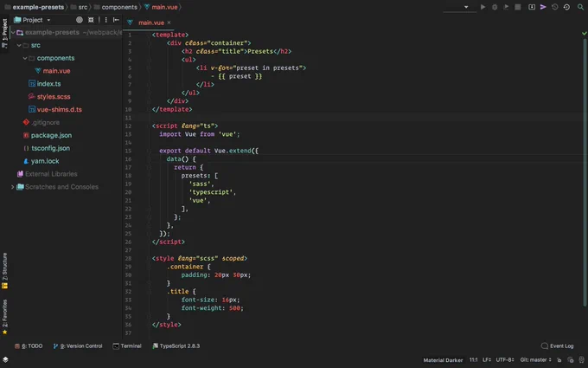Viewport: 588px width, 368px height.
Task: Select External Libraries node
Action: pyautogui.click(x=51, y=174)
